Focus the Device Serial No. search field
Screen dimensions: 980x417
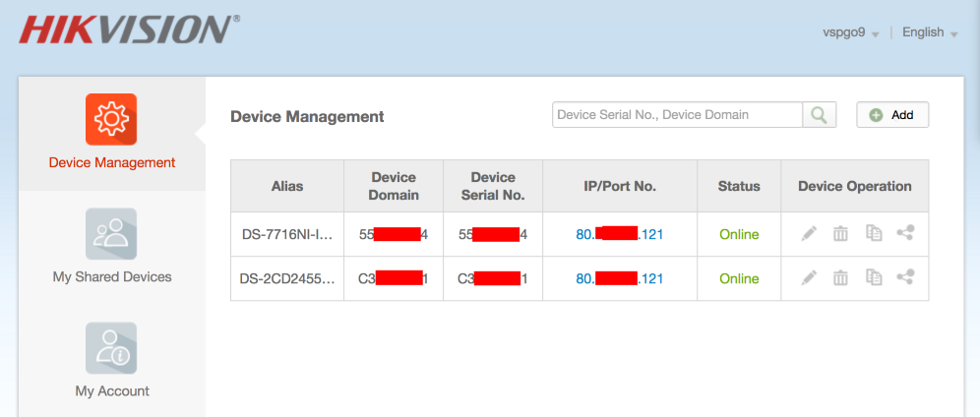tap(677, 115)
